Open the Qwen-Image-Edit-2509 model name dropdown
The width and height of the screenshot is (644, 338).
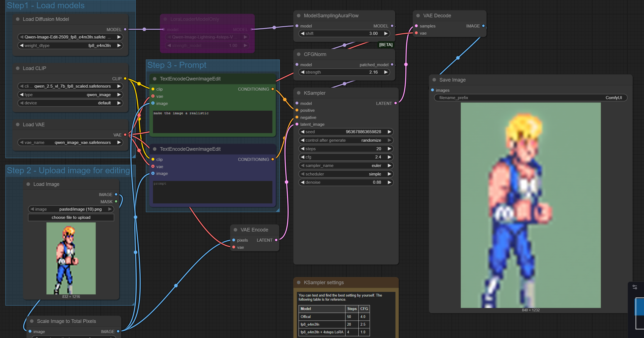click(70, 37)
